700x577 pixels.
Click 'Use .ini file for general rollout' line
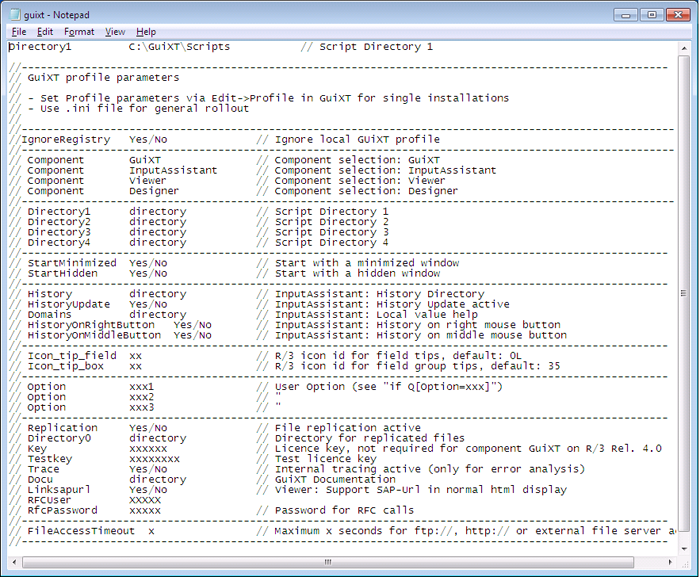pos(145,108)
